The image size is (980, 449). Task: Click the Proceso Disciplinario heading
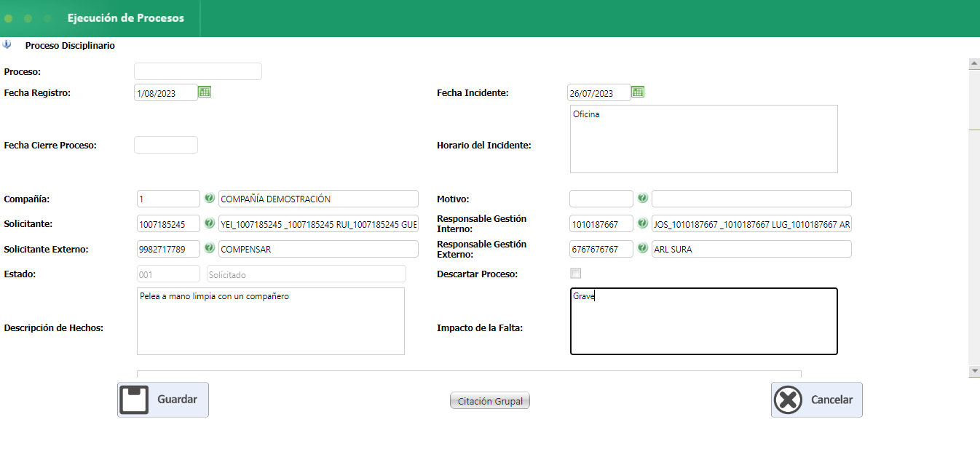[70, 45]
